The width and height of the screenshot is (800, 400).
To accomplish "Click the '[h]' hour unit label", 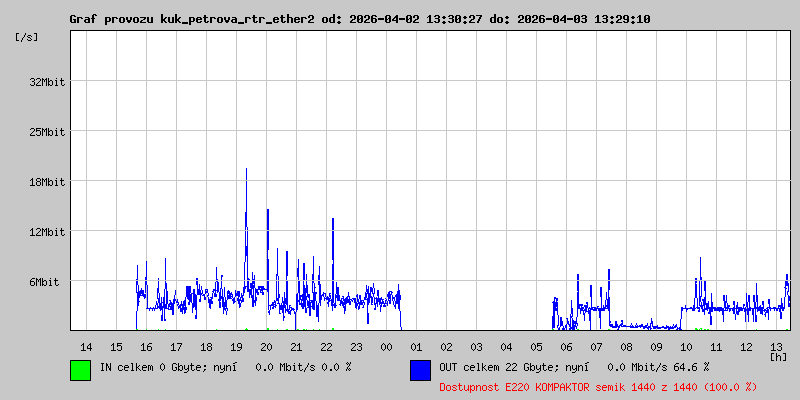I will pos(777,356).
